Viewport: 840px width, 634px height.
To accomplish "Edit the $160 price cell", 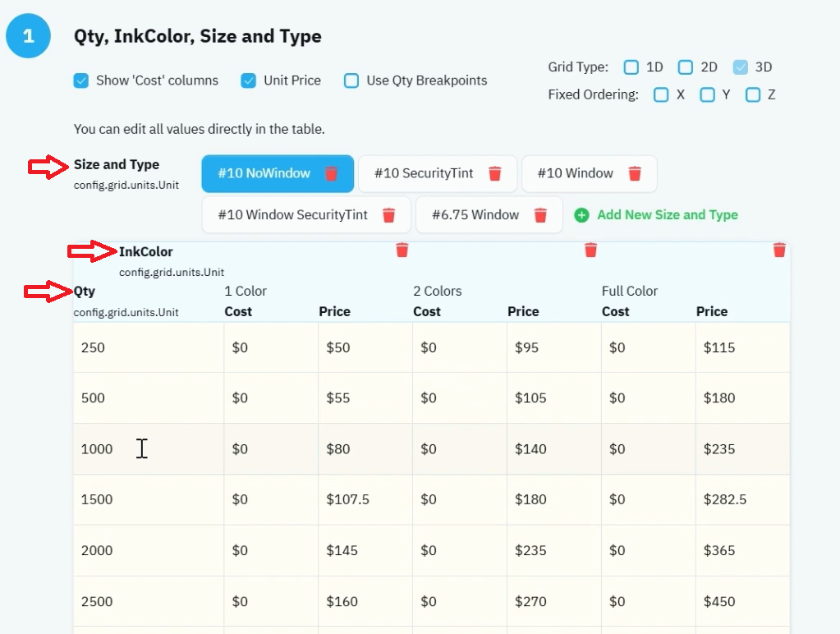I will pos(365,601).
